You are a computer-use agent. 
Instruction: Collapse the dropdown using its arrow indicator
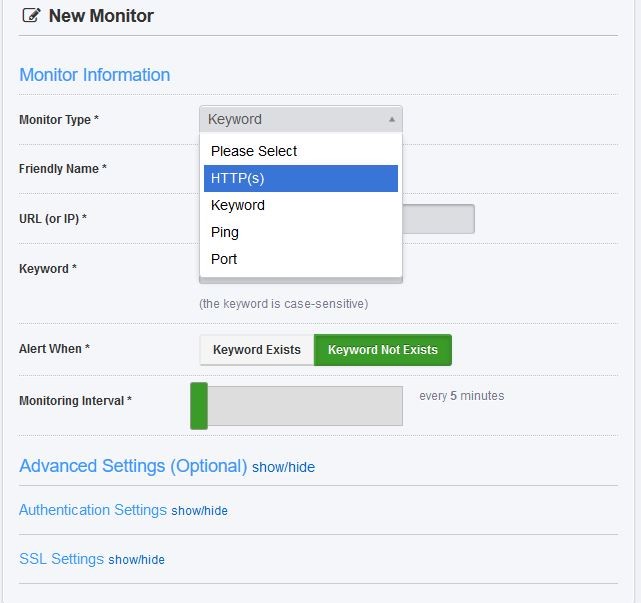click(392, 119)
